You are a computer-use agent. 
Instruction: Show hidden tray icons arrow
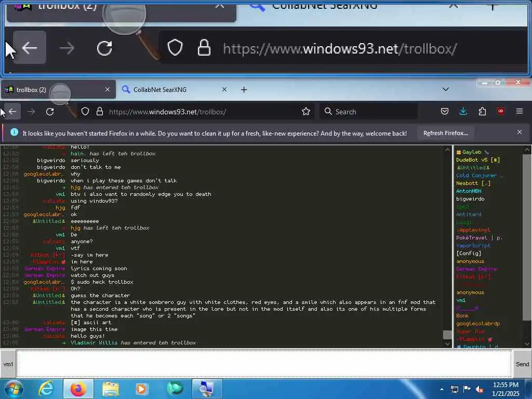[x=442, y=389]
